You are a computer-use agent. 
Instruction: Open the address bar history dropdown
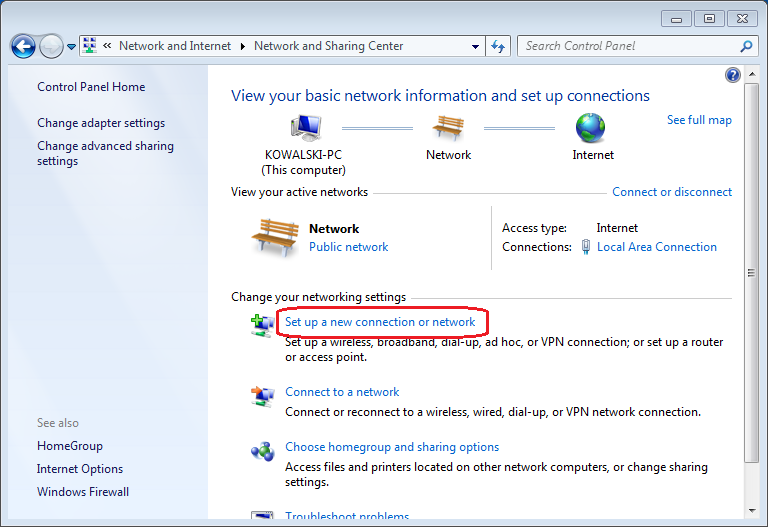[475, 47]
